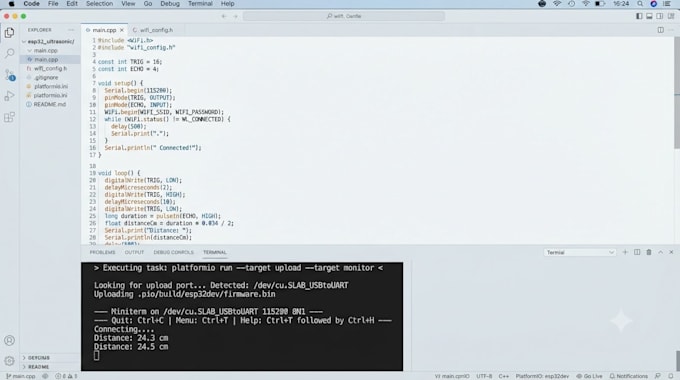Toggle the primary sidebar layout button
The width and height of the screenshot is (680, 380).
639,16
